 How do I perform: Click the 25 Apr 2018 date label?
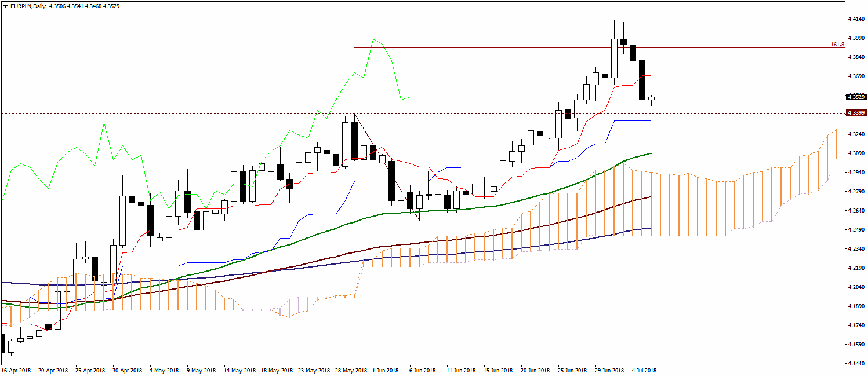point(90,370)
